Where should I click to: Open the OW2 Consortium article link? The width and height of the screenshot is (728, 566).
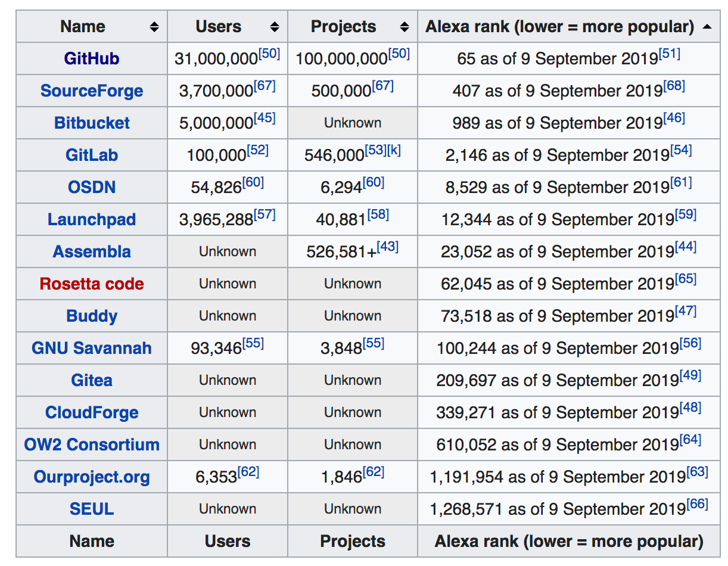(x=92, y=444)
